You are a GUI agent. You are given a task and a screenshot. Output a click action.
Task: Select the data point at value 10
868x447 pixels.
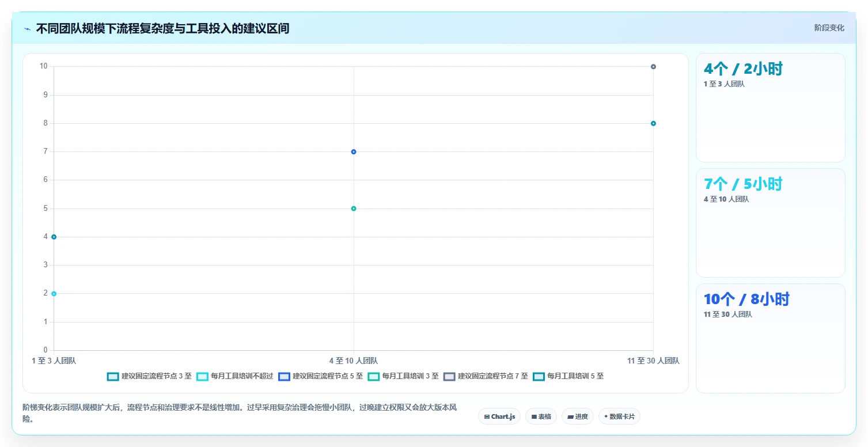653,67
